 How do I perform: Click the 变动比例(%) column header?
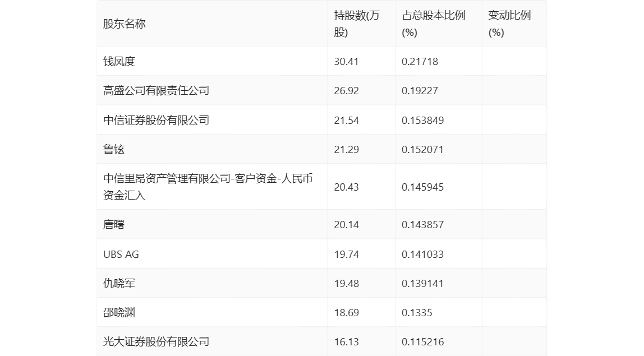(x=509, y=24)
